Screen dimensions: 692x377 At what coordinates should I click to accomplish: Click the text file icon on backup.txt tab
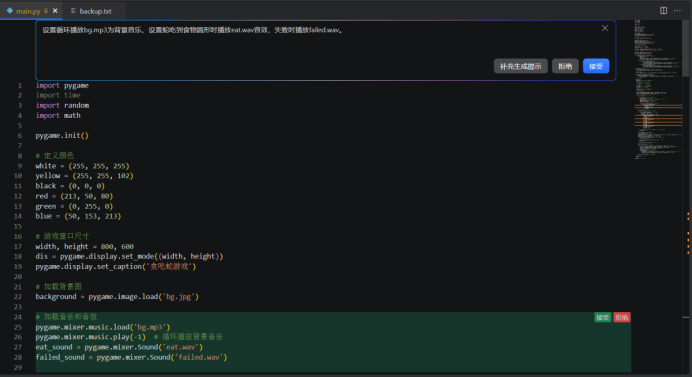(x=73, y=11)
